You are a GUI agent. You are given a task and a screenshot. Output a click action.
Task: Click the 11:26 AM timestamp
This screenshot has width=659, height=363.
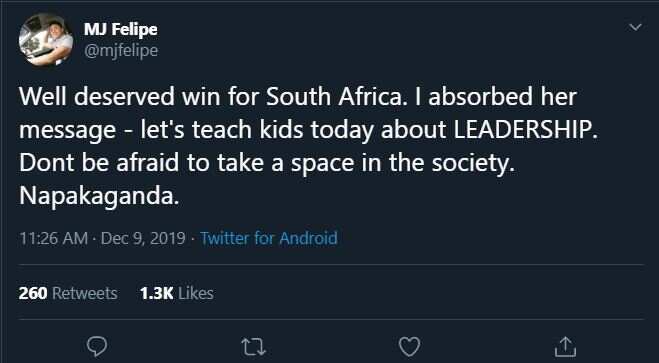coord(53,238)
